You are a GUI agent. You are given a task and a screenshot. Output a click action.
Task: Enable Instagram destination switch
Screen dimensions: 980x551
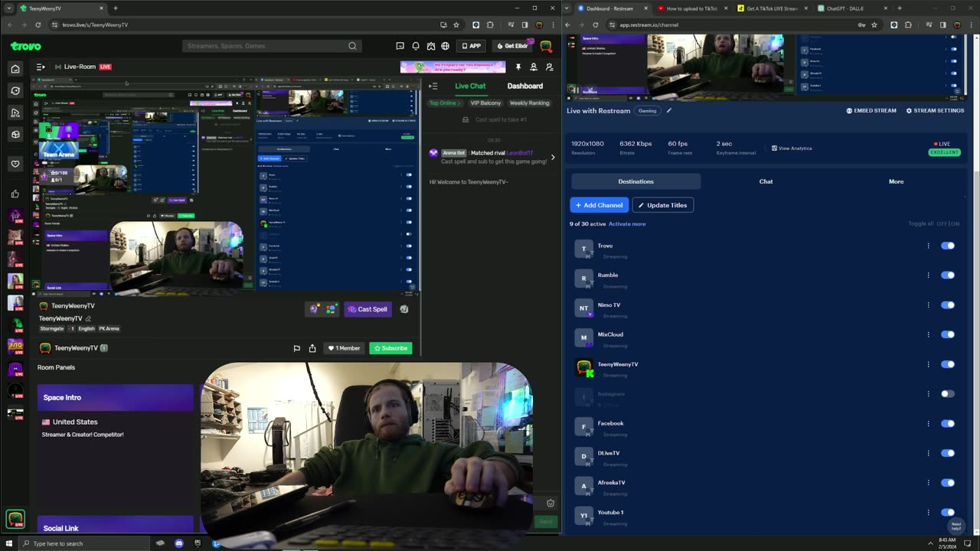point(948,394)
